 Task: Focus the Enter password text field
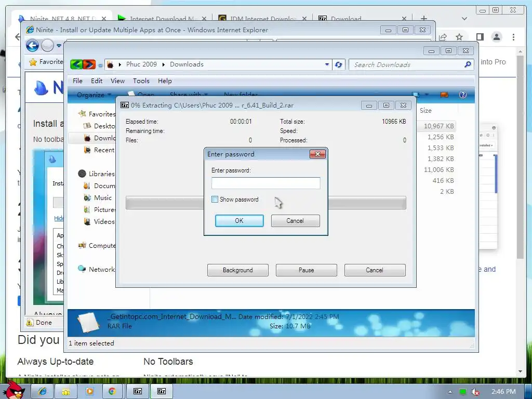coord(265,183)
